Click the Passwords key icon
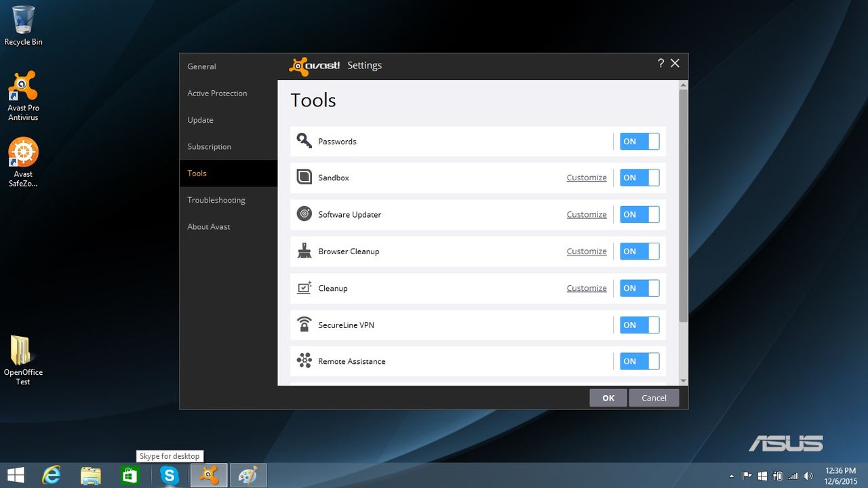 pos(304,141)
